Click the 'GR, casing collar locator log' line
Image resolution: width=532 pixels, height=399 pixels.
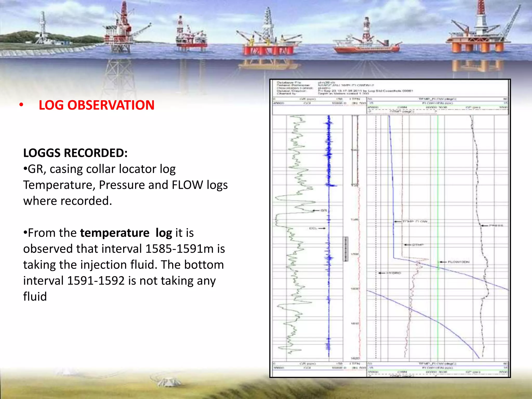point(99,169)
